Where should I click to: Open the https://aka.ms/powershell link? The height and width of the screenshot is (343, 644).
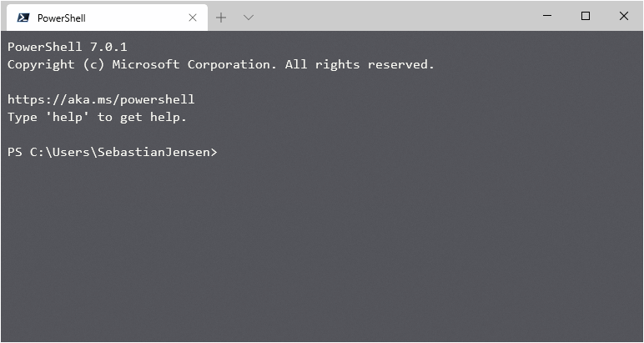pyautogui.click(x=101, y=99)
